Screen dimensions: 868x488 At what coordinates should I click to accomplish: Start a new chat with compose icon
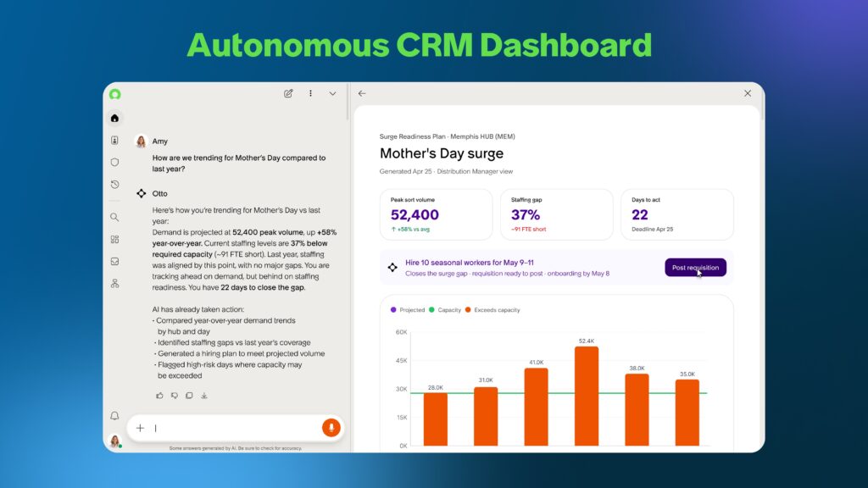point(288,93)
